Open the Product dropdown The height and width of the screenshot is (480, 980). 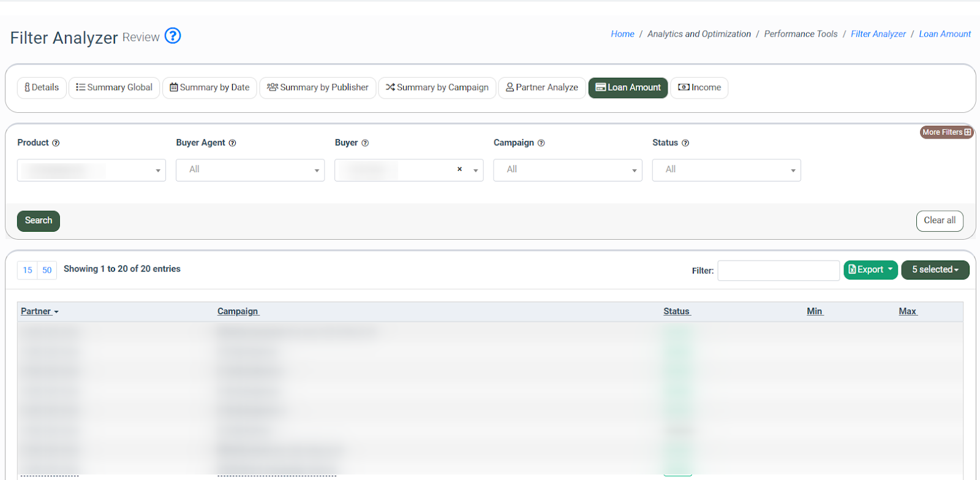click(91, 170)
